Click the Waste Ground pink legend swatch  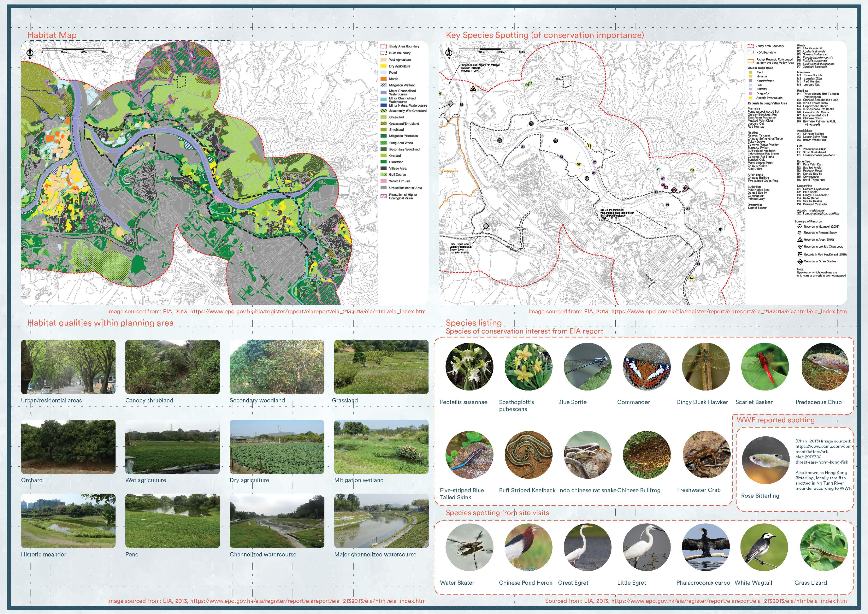(x=384, y=181)
